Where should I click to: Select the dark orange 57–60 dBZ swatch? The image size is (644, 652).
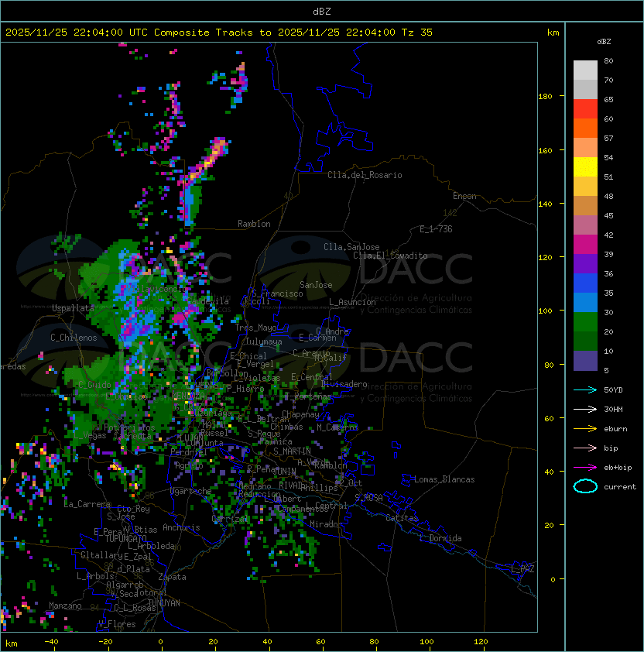click(x=585, y=128)
